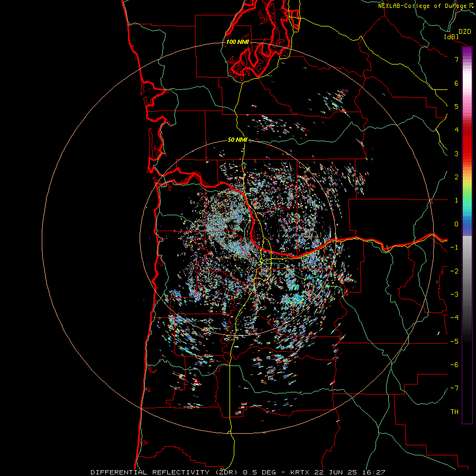Click the 16:27 timestamp

(373, 472)
